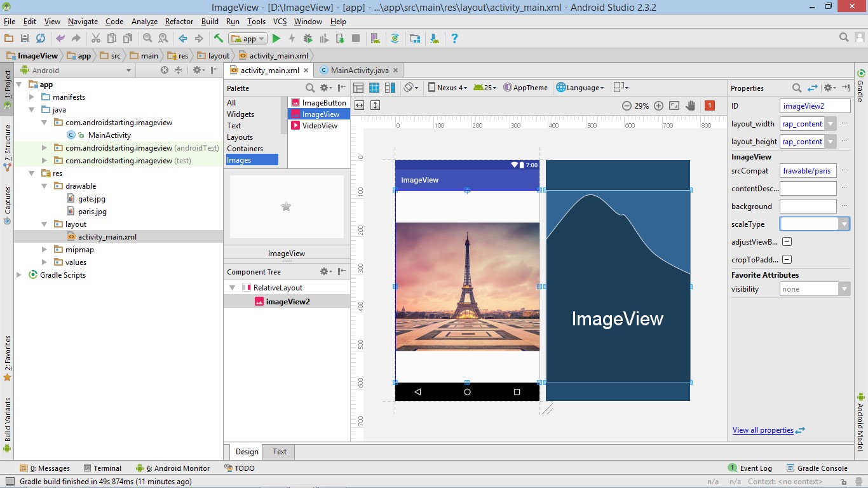Run the app with the green play button
This screenshot has height=488, width=868.
276,39
